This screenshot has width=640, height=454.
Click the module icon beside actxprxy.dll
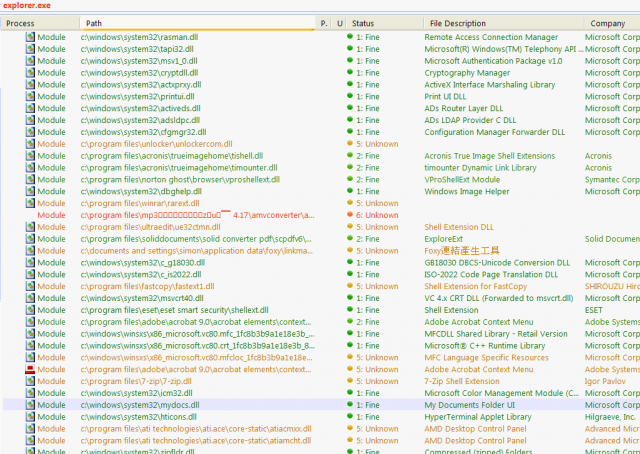pyautogui.click(x=30, y=85)
